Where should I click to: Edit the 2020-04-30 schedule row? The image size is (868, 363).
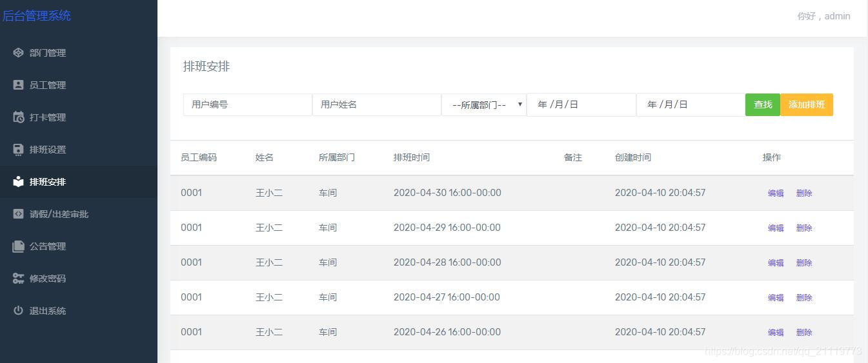coord(776,193)
